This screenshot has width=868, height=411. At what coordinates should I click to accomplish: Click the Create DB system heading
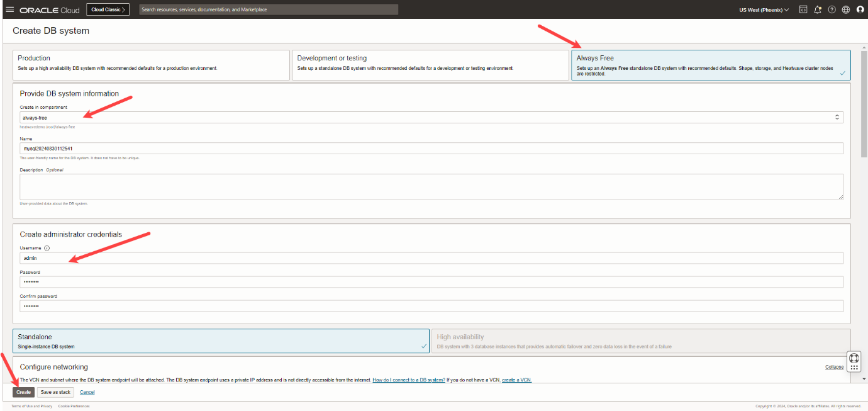51,31
